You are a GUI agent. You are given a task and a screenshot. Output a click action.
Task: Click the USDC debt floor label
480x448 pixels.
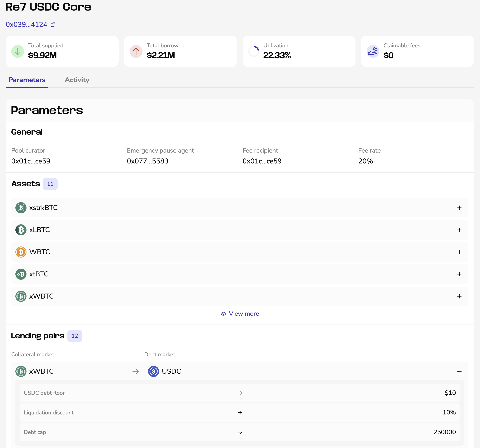[44, 393]
